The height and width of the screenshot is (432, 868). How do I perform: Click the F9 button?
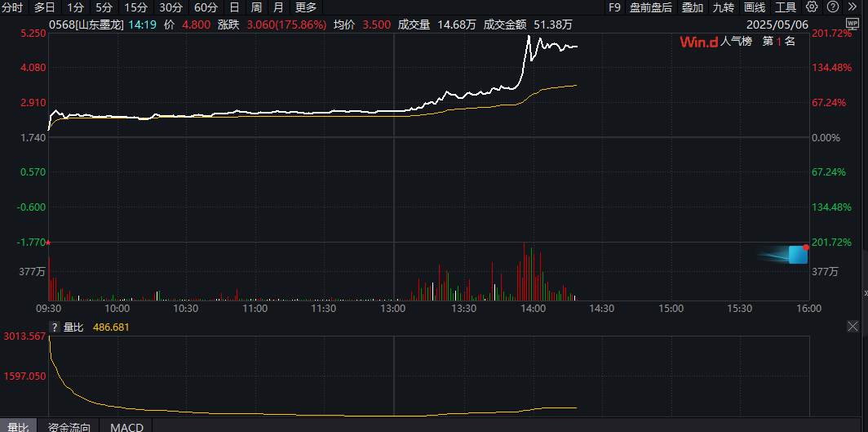(x=614, y=7)
